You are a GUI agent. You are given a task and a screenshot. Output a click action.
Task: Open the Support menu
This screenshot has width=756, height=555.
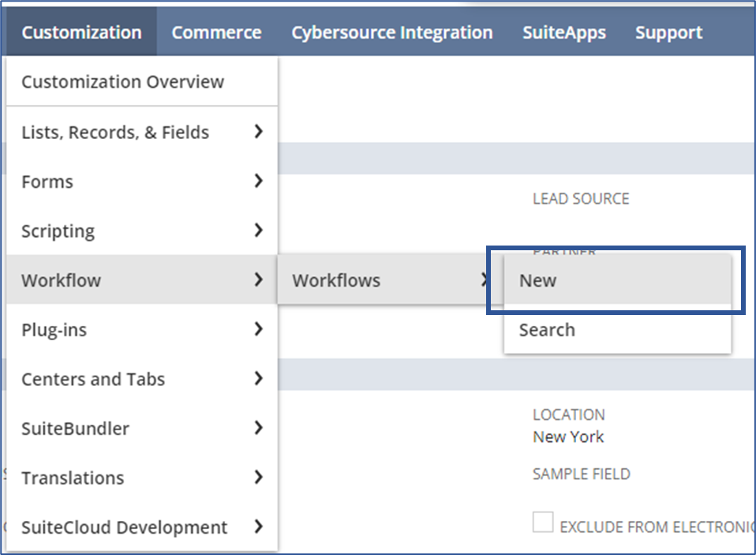point(668,32)
